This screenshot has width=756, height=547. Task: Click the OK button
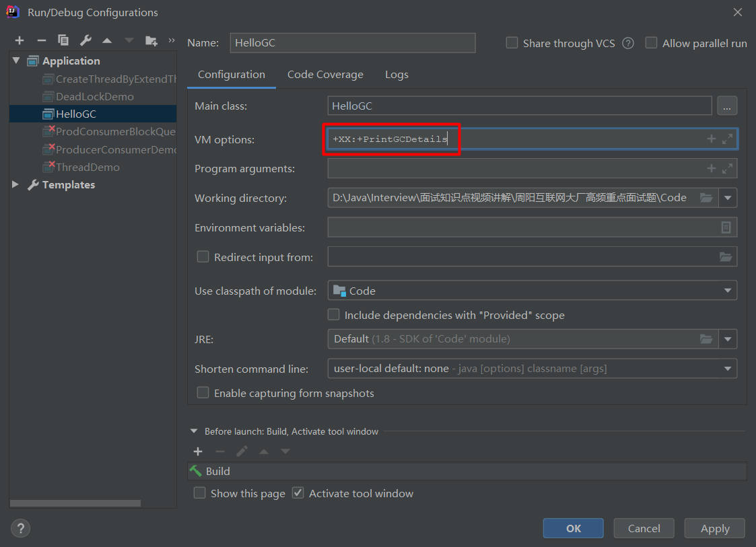574,529
